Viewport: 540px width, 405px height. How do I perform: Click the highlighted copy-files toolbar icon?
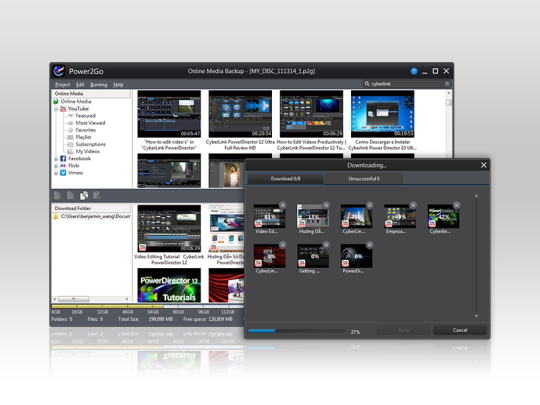coord(84,196)
